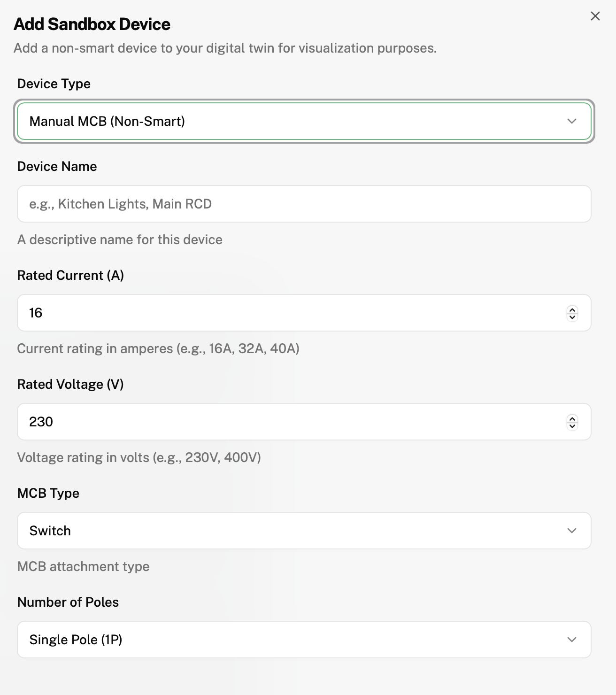Focus the Device Name text field

[x=304, y=204]
